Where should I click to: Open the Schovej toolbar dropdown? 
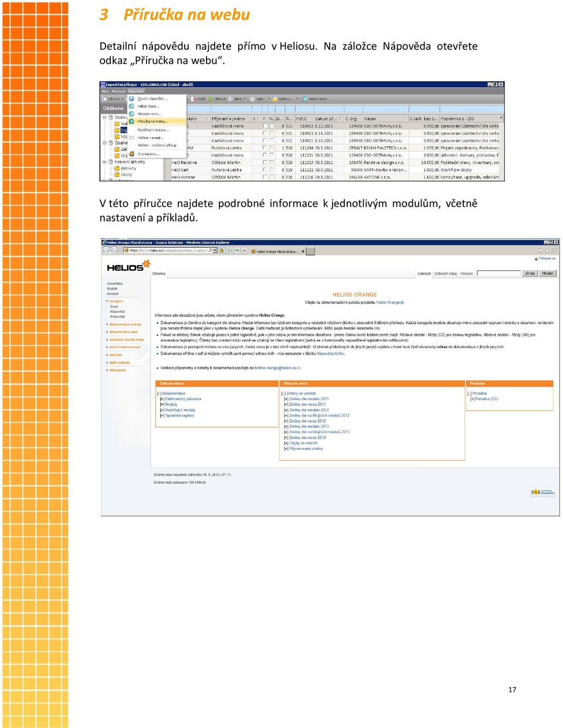pyautogui.click(x=113, y=99)
